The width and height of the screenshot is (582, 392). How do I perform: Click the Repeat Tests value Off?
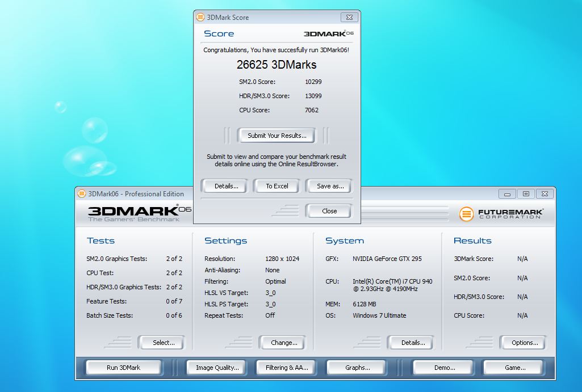(270, 315)
